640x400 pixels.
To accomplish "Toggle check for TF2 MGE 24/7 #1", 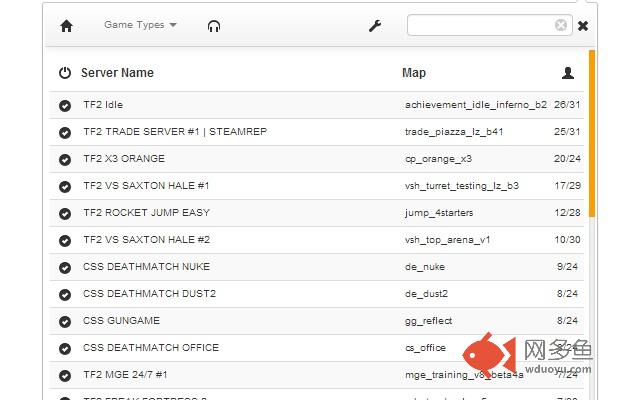I will click(65, 376).
